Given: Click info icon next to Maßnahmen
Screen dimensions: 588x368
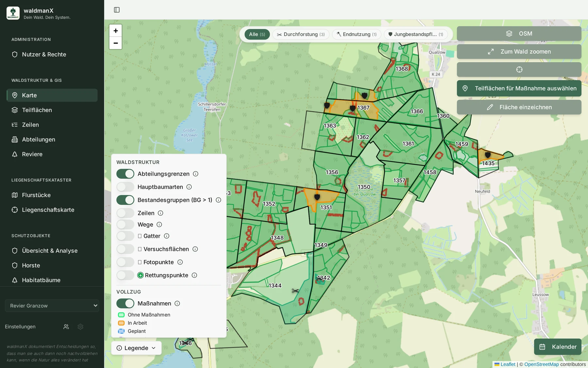Looking at the screenshot, I should point(177,303).
